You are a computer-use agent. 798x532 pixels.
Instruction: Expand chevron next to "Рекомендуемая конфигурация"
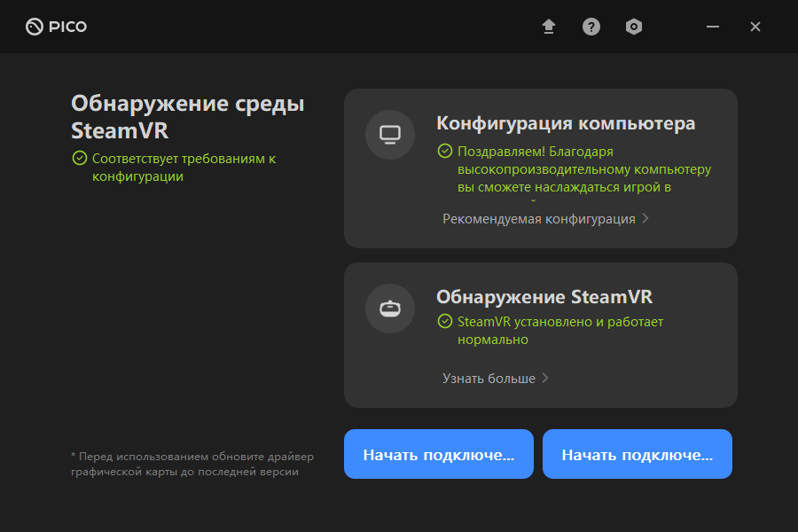point(645,218)
